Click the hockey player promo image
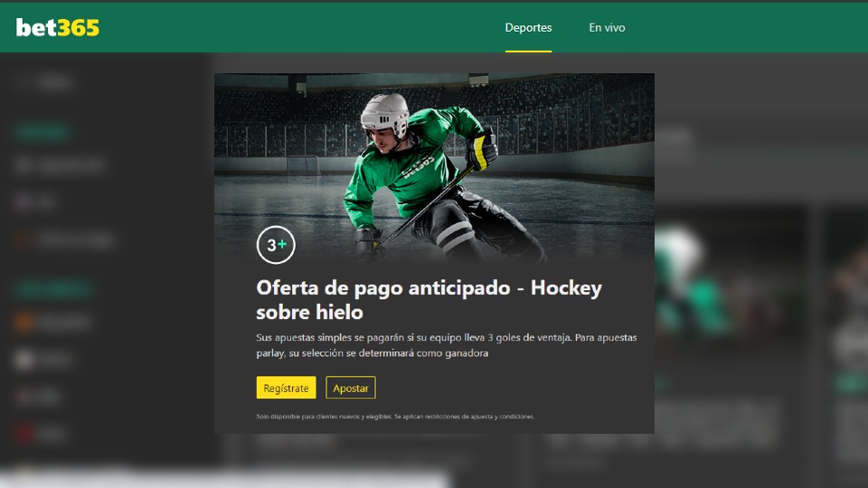The height and width of the screenshot is (488, 868). 434,167
